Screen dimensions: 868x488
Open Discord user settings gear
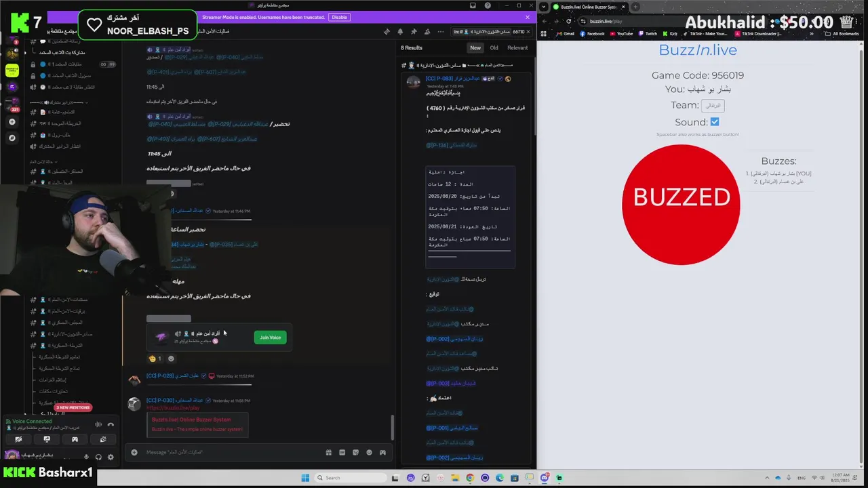click(x=111, y=456)
